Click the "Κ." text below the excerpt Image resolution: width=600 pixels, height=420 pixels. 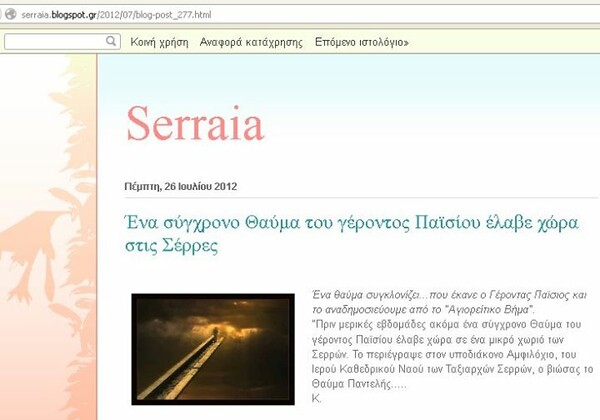coord(317,397)
